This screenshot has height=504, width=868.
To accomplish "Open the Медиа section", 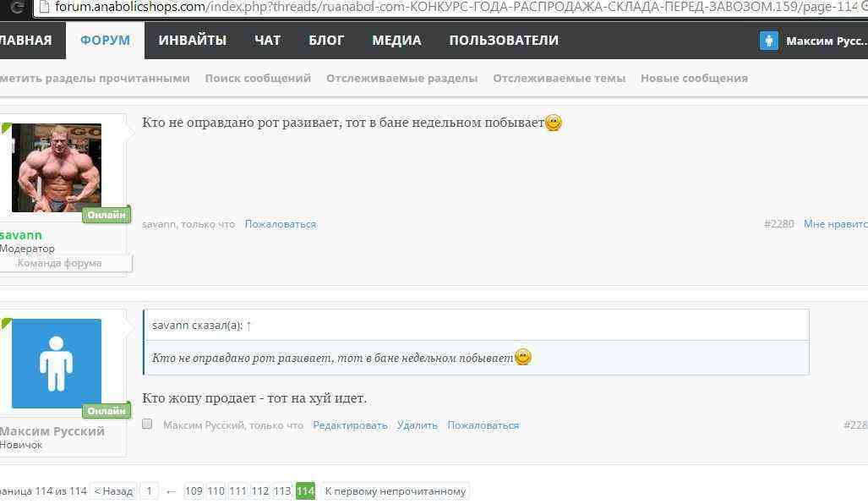I will click(396, 41).
